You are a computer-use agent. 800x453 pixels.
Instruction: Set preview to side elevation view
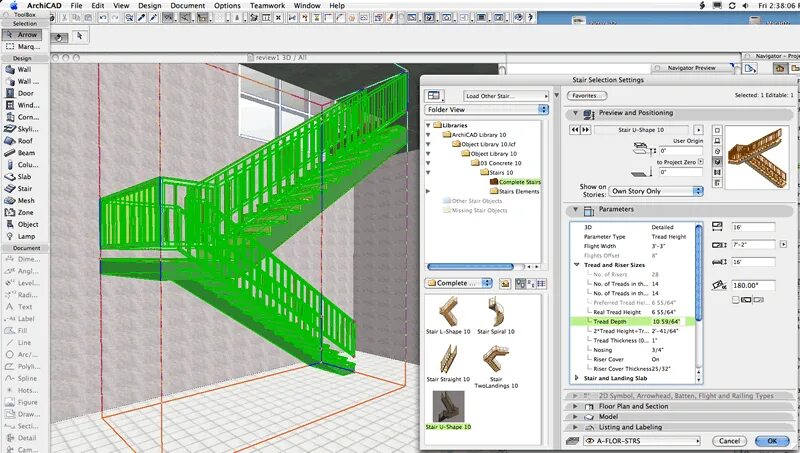pyautogui.click(x=717, y=141)
